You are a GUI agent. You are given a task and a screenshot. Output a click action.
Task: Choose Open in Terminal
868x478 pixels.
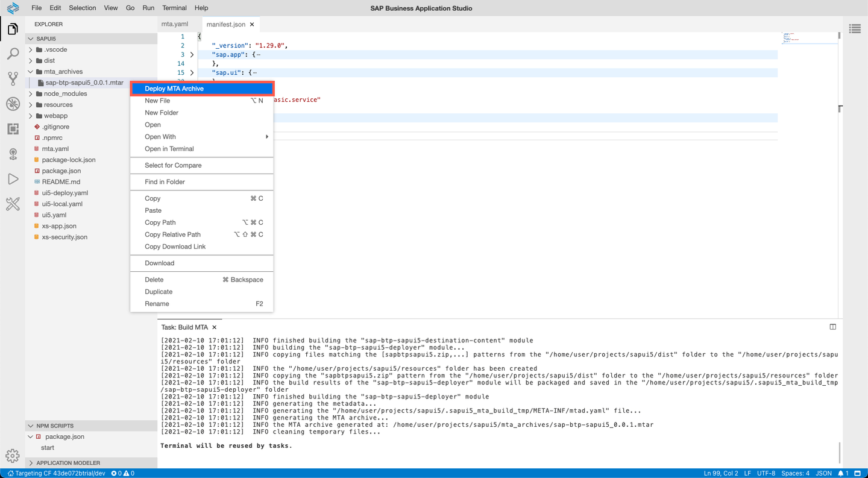pyautogui.click(x=202, y=149)
